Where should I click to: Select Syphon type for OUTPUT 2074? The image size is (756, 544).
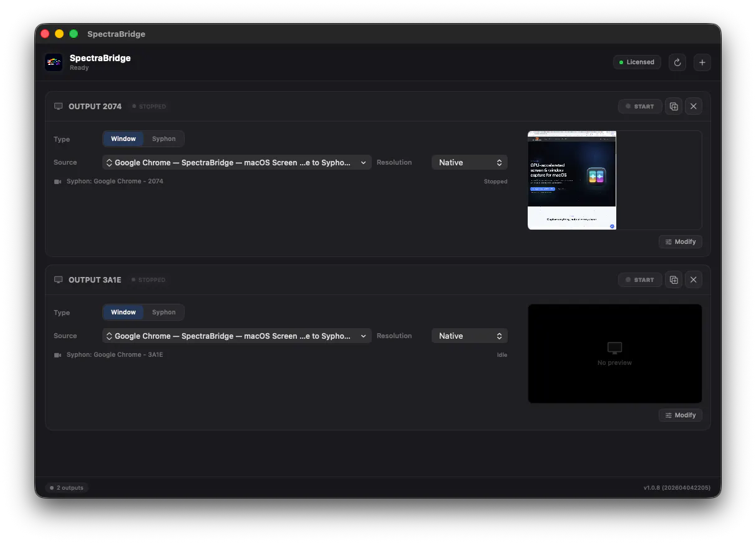pos(164,139)
